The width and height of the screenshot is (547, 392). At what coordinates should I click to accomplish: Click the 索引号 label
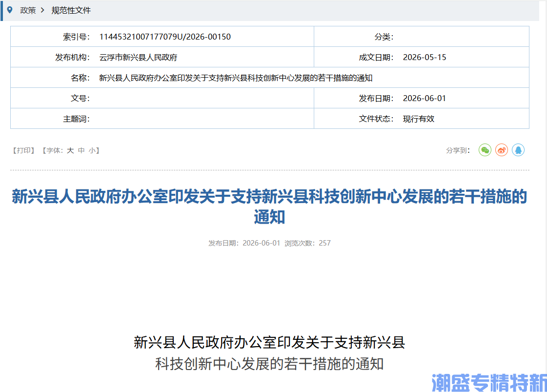tap(76, 37)
